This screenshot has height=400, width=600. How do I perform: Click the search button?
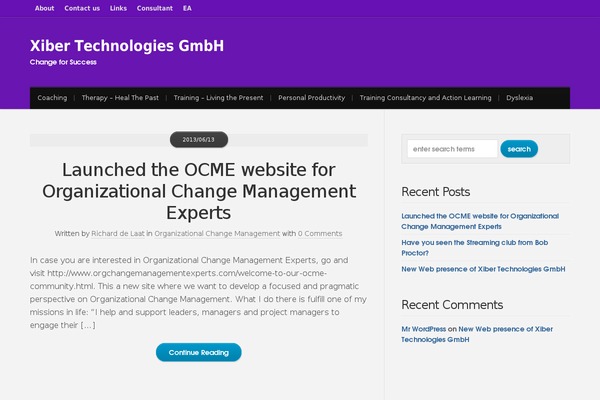(519, 149)
